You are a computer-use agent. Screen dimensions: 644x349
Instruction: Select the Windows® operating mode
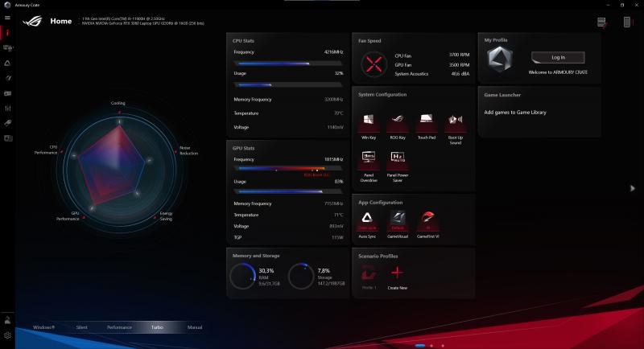[43, 327]
